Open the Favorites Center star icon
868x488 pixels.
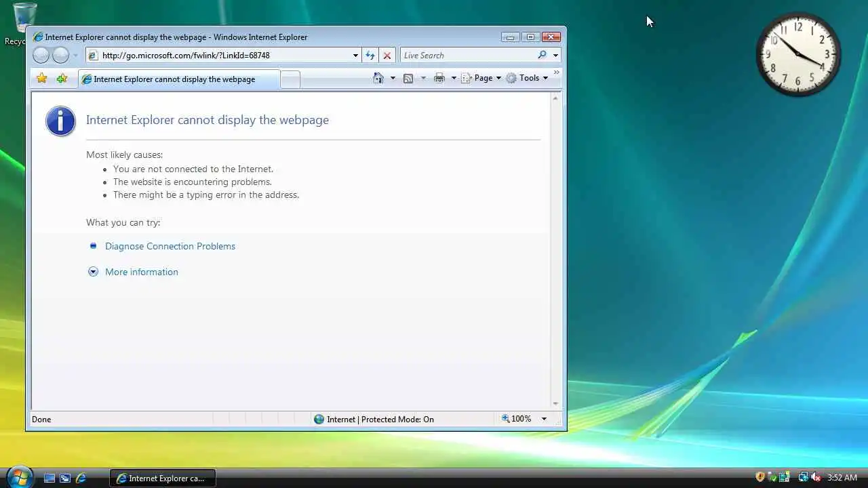pos(42,79)
